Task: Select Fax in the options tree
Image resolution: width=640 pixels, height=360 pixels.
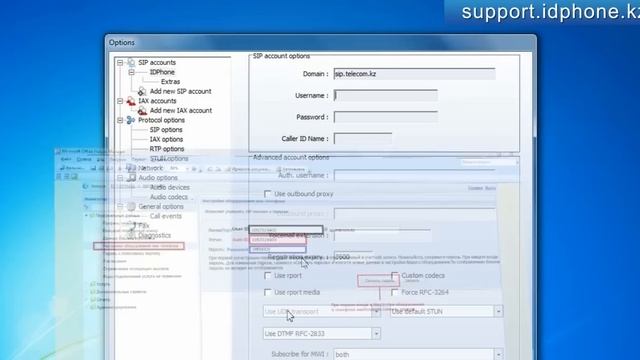Action: [144, 226]
